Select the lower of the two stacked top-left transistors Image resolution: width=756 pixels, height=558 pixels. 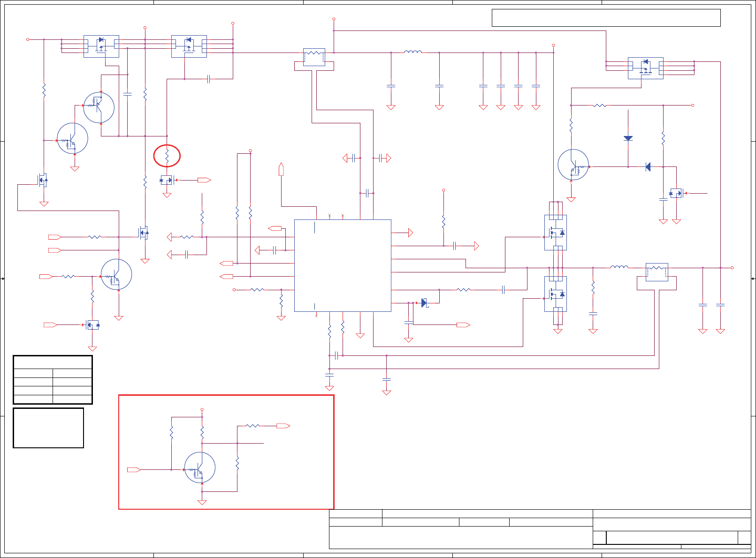tap(73, 138)
